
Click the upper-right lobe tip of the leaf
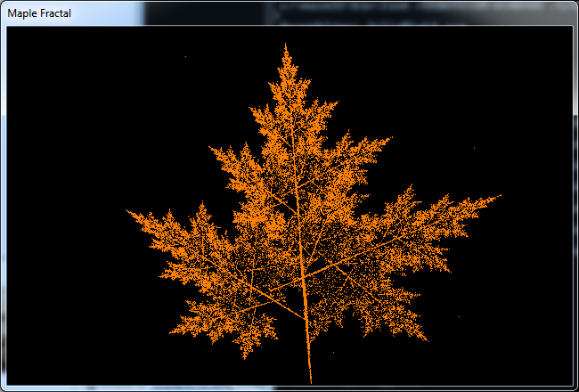tap(388, 139)
